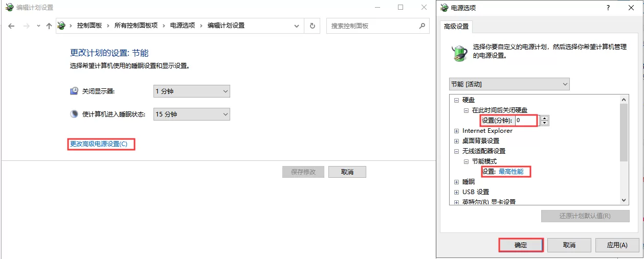Open the 使计算机进入睡眠状态 time dropdown
The image size is (644, 259).
(x=192, y=114)
